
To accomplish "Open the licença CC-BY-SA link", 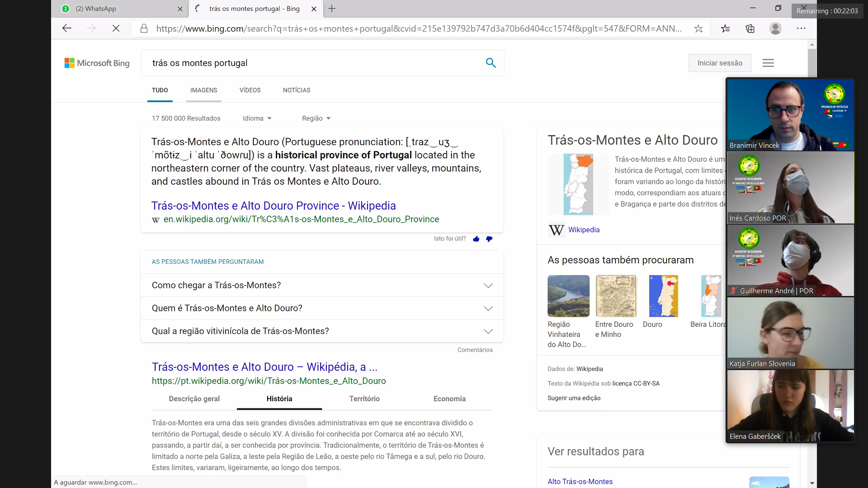I will click(636, 384).
